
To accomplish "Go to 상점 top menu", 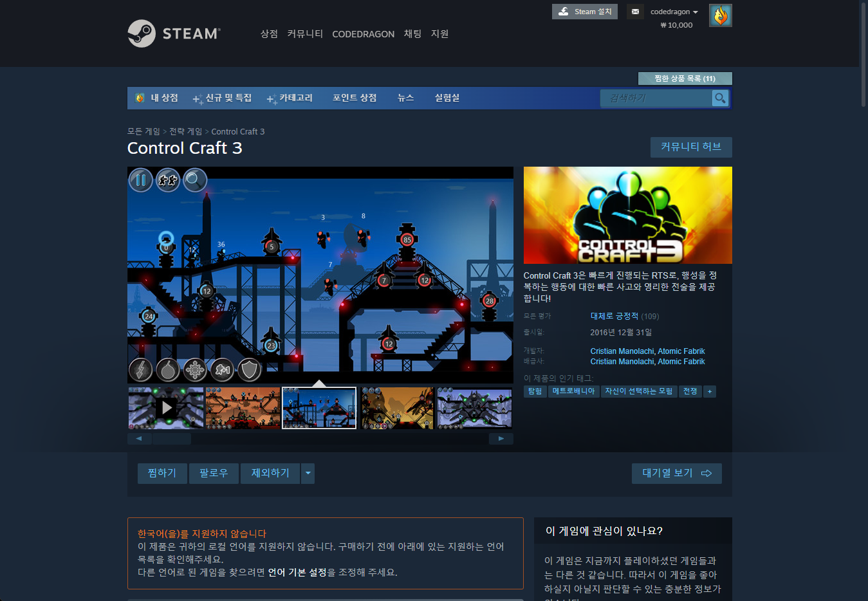I will click(269, 33).
